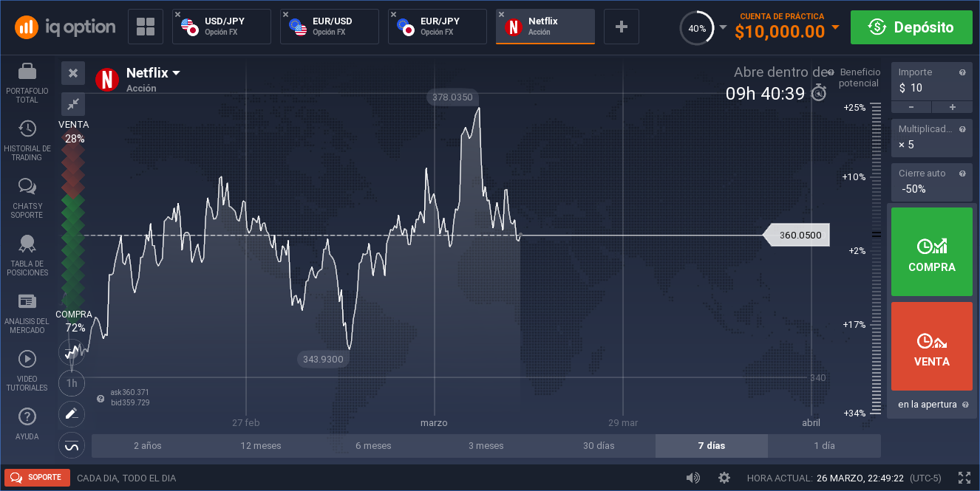The image size is (980, 491).
Task: Click the Importe help icon
Action: tap(962, 72)
